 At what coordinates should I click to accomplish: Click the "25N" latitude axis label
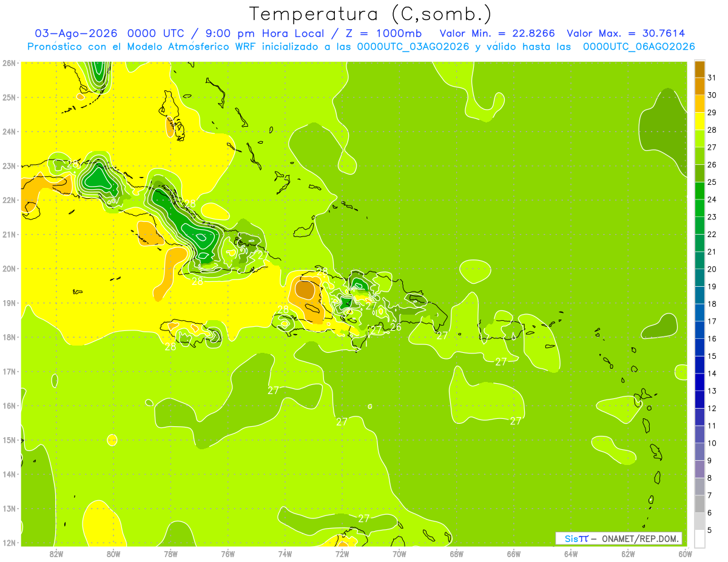(x=8, y=97)
